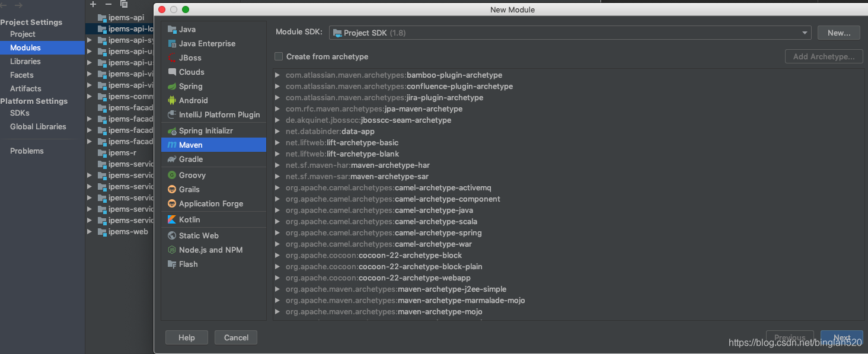Image resolution: width=868 pixels, height=354 pixels.
Task: Select maven-archetype-har row
Action: (568, 165)
